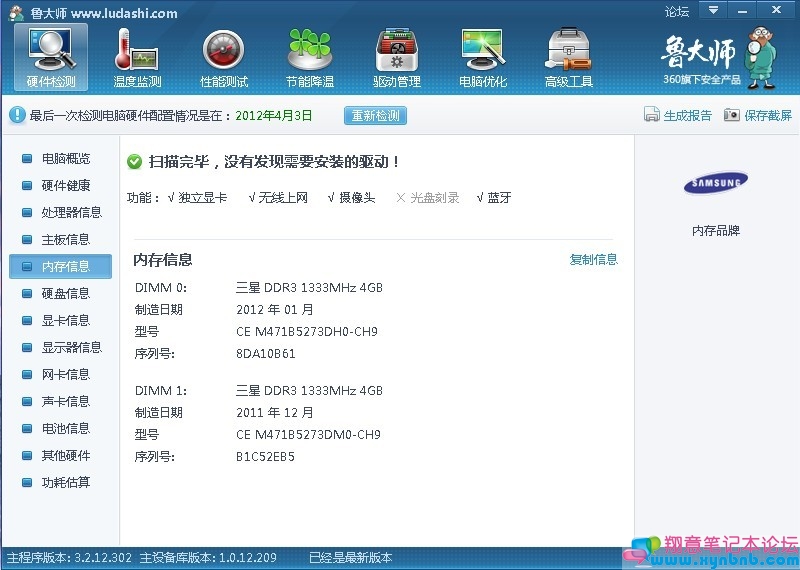800x570 pixels.
Task: Click the 独立显卡 feature label
Action: [203, 197]
